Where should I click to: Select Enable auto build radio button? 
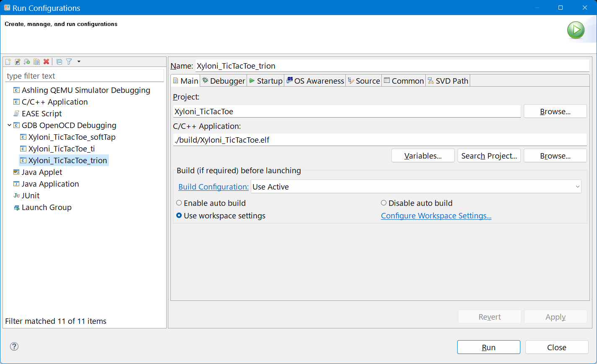click(179, 203)
